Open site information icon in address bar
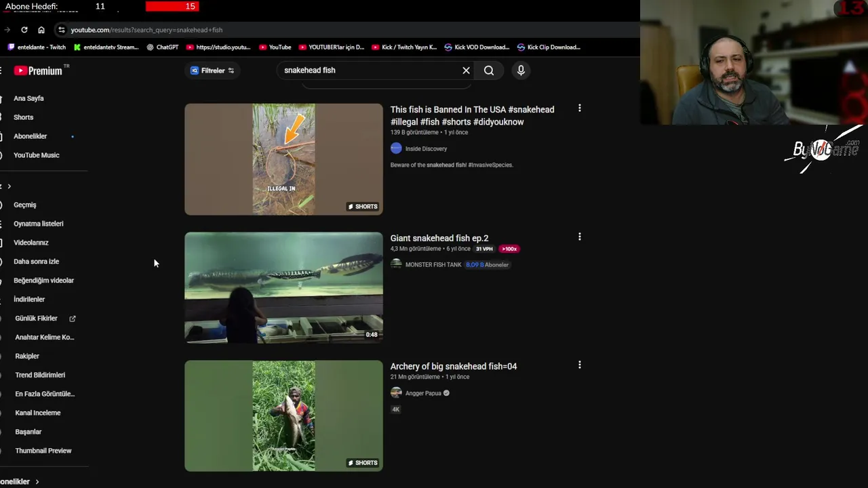Viewport: 868px width, 488px height. [x=61, y=30]
